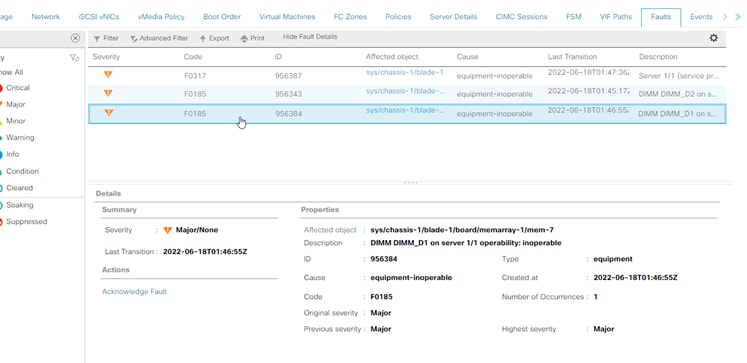Open the vMedia Policy tab
This screenshot has height=363, width=747.
point(161,17)
